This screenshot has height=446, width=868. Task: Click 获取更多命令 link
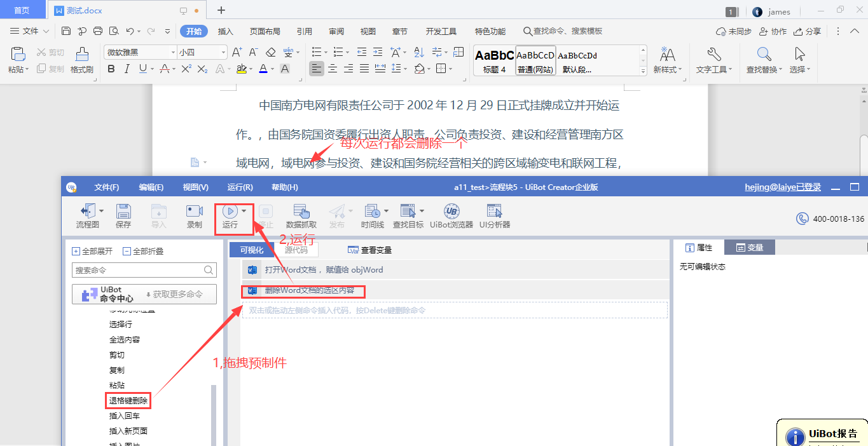175,294
